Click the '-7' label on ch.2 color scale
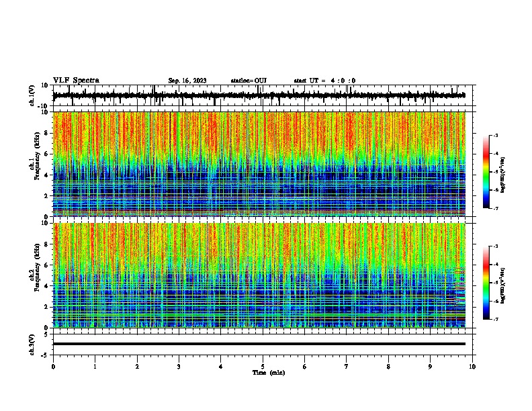This screenshot has height=411, width=532. (x=496, y=319)
